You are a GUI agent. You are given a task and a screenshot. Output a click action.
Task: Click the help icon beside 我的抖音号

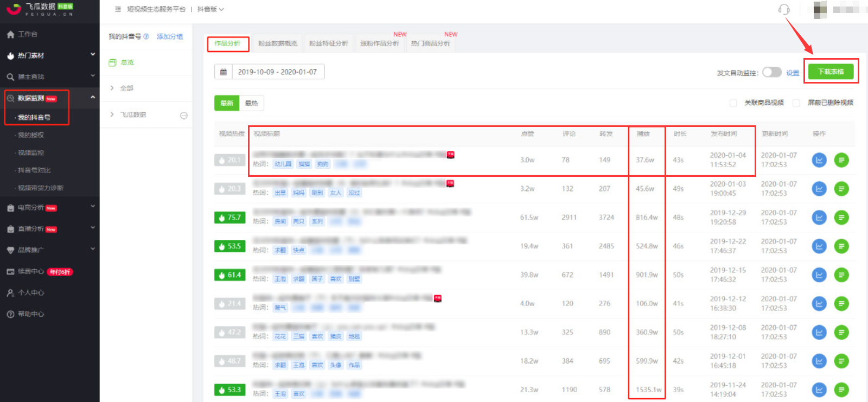[x=146, y=36]
